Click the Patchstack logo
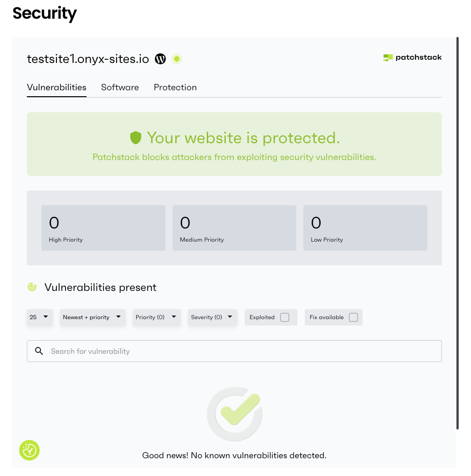Screen dimensions: 471x476 pos(412,57)
